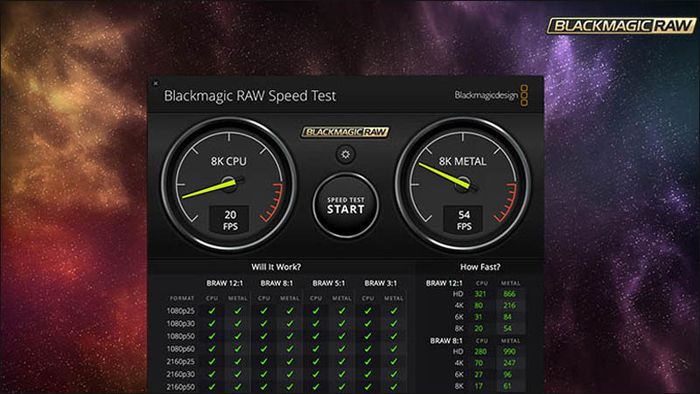Click the 866 HD METAL result value

tap(509, 294)
